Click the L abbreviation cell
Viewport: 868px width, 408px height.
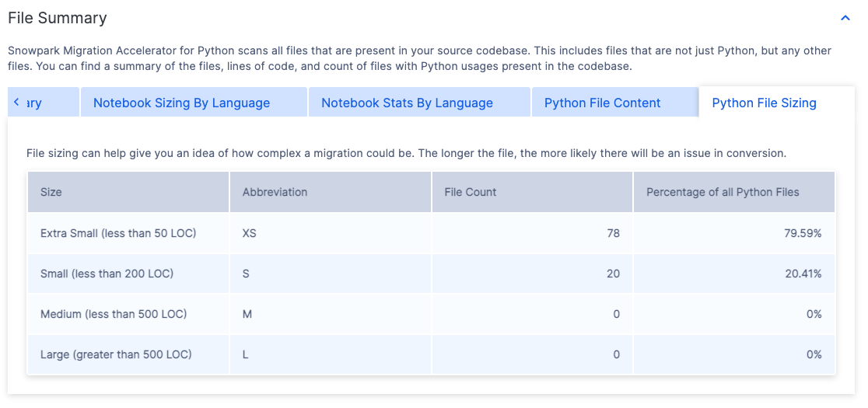click(246, 354)
